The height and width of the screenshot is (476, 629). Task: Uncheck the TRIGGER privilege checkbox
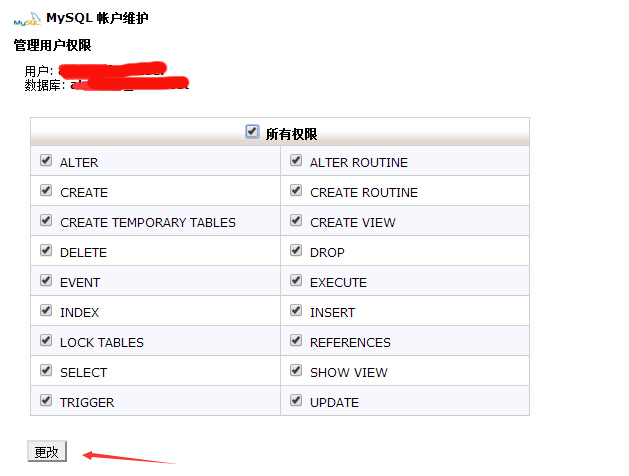[x=46, y=400]
